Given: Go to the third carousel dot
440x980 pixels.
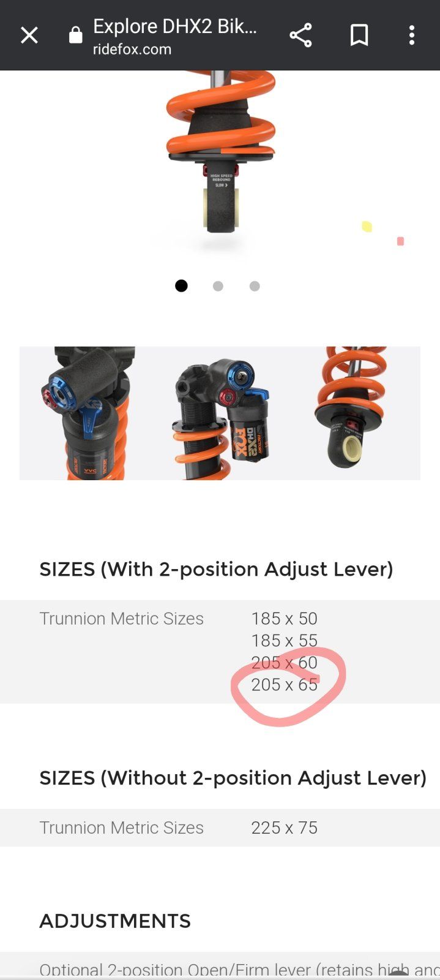Looking at the screenshot, I should pyautogui.click(x=255, y=286).
